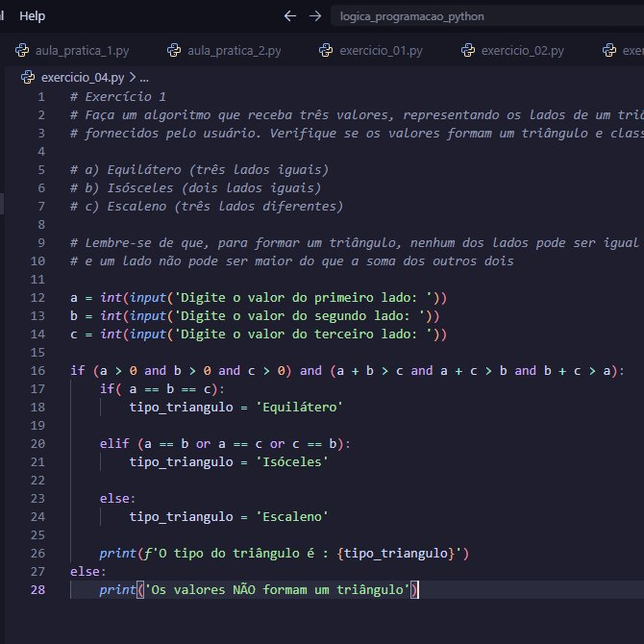Viewport: 644px width, 644px height.
Task: Go forward with the right arrow
Action: point(315,16)
